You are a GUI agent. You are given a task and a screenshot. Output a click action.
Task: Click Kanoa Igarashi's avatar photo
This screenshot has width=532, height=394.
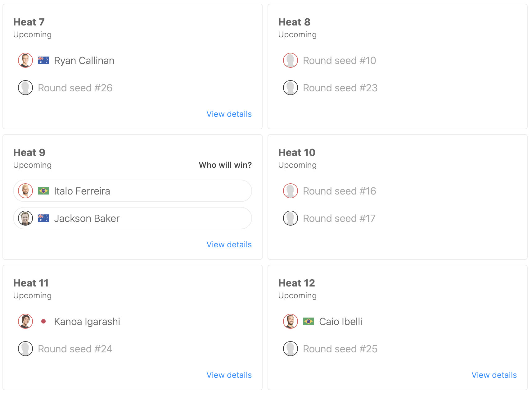tap(25, 321)
